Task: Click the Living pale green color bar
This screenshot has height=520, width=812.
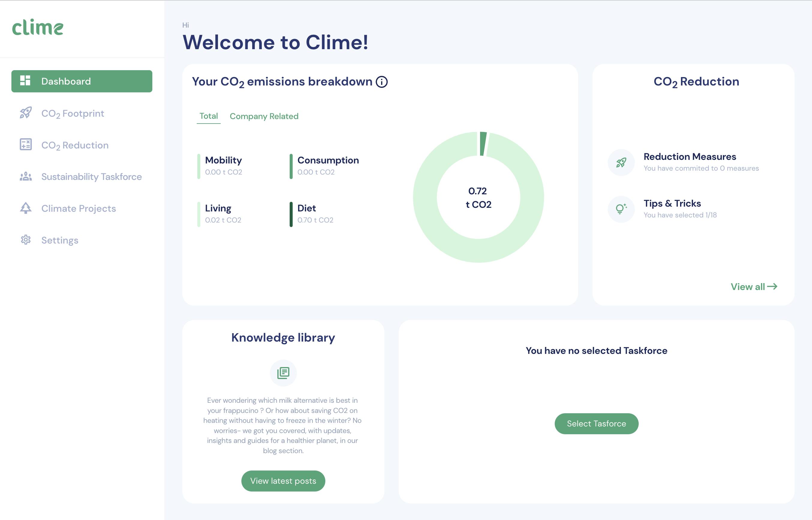Action: 199,214
